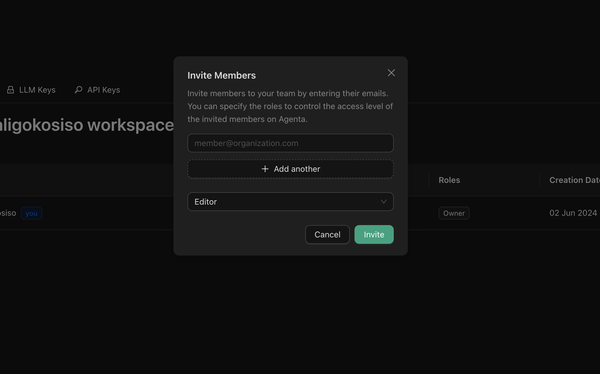Click the workspace name heading
The image size is (600, 374).
click(x=86, y=125)
